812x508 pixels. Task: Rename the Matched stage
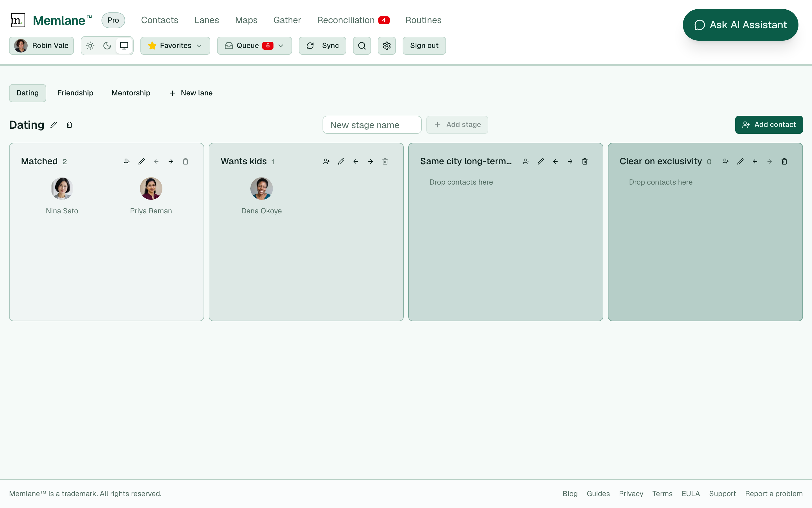coord(142,162)
